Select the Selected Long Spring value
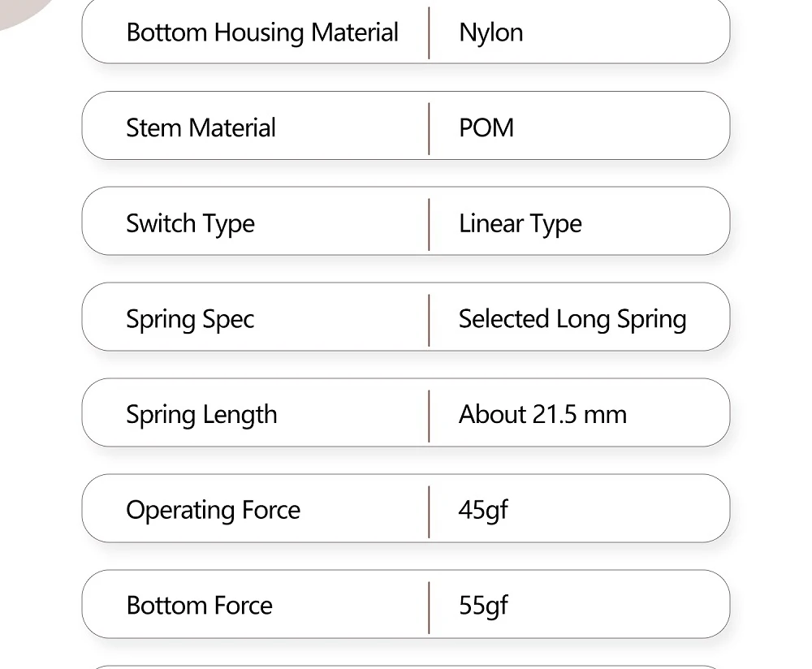Screen dimensions: 812x669 tap(572, 319)
